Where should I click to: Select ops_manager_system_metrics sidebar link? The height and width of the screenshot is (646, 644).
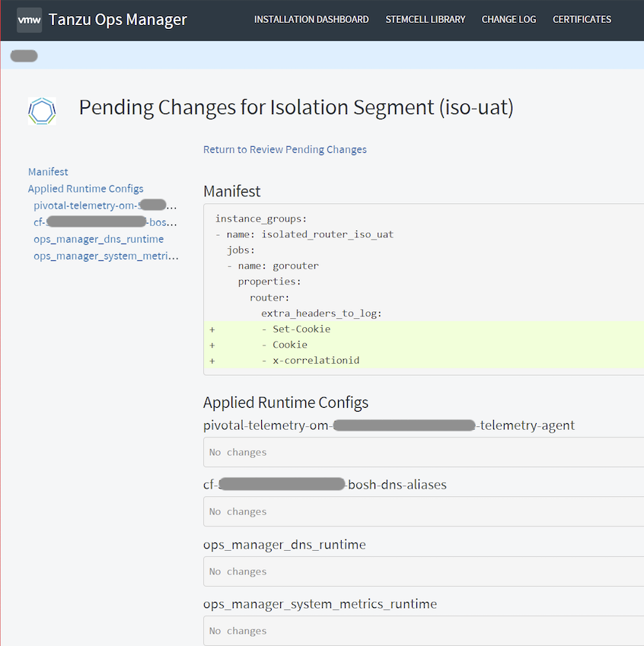(x=106, y=256)
